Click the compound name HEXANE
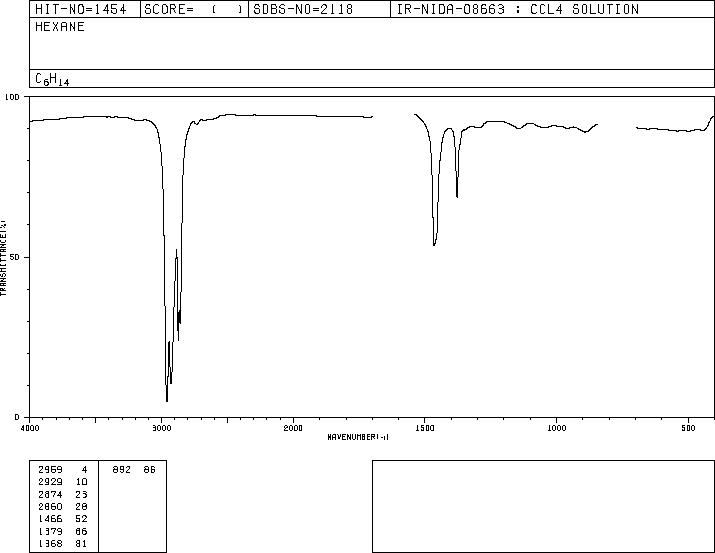The height and width of the screenshot is (553, 715). 60,27
